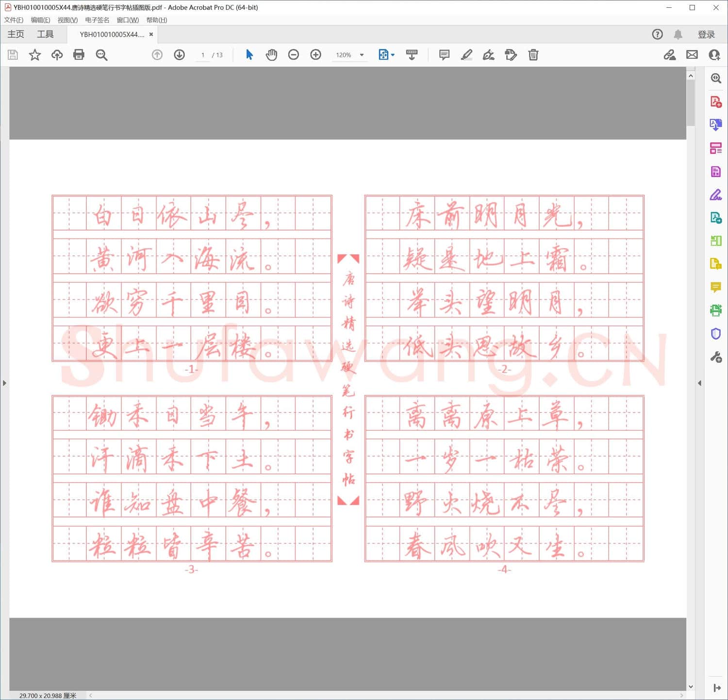Open the Protect shield tool icon

716,334
